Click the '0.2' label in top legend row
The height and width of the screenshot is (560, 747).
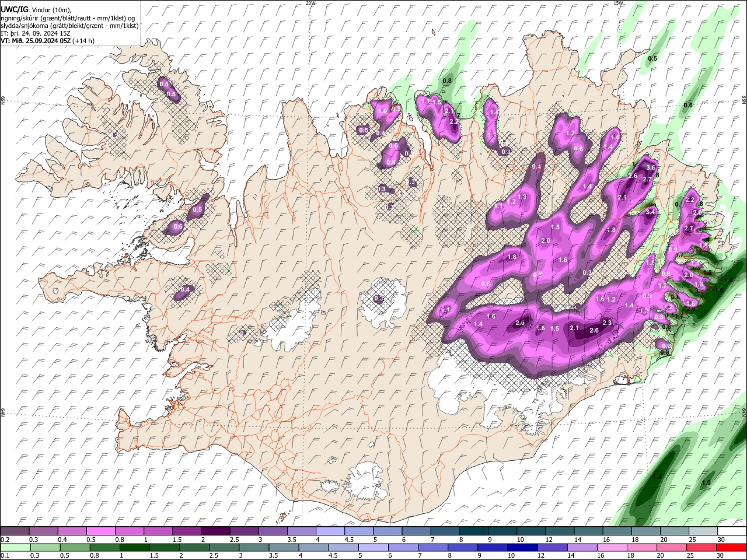tap(5, 540)
